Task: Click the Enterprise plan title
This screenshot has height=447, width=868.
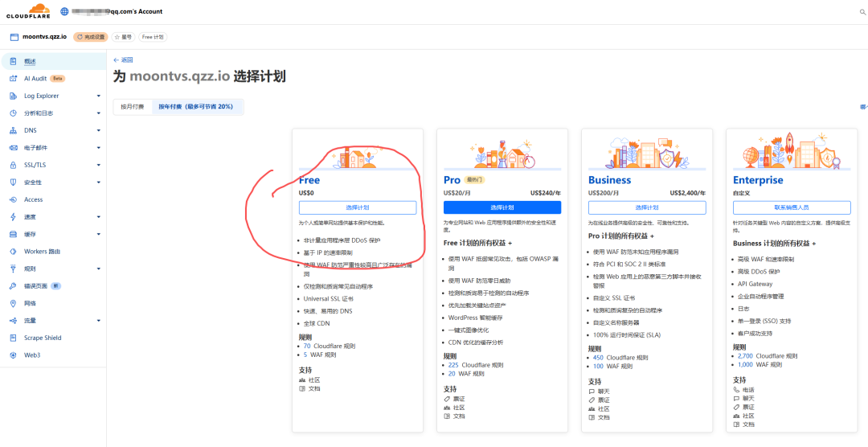Action: [x=758, y=180]
